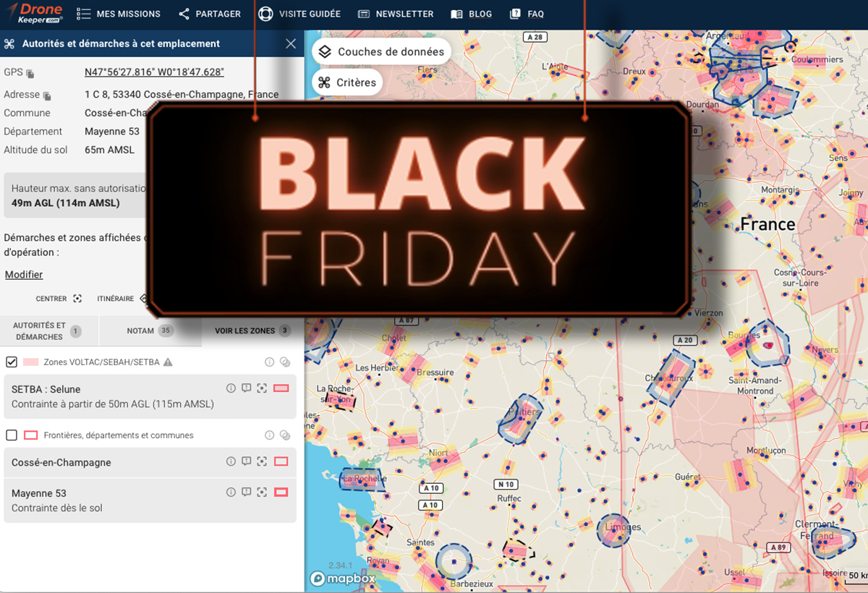
Task: Open info for the Frontières, départements et communes layer
Action: [x=269, y=435]
